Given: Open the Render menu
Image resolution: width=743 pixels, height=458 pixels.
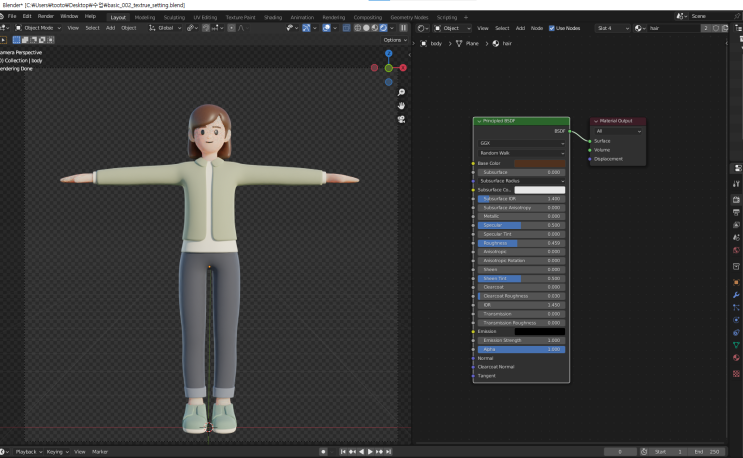Looking at the screenshot, I should [45, 16].
